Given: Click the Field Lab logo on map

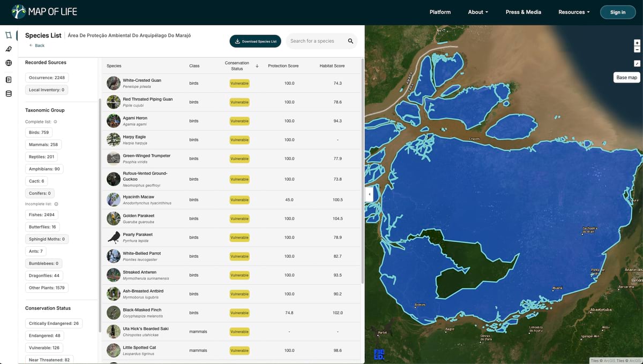Looking at the screenshot, I should tap(379, 354).
